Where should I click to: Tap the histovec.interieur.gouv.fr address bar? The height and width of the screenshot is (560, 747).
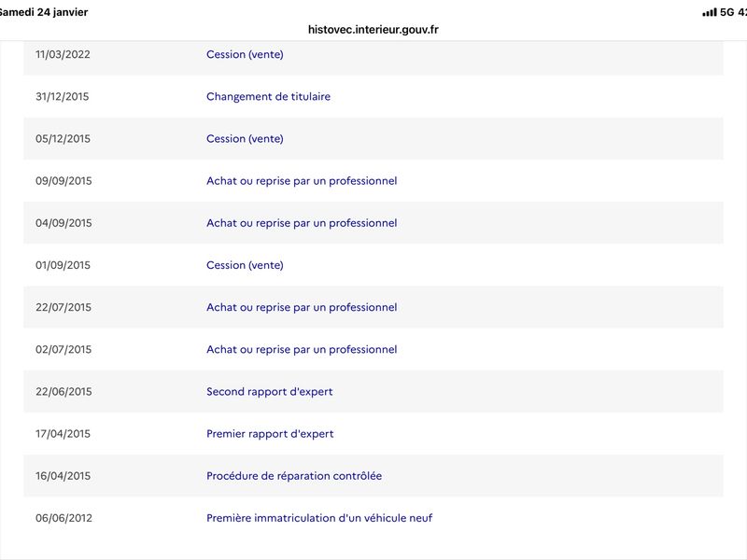(x=373, y=29)
